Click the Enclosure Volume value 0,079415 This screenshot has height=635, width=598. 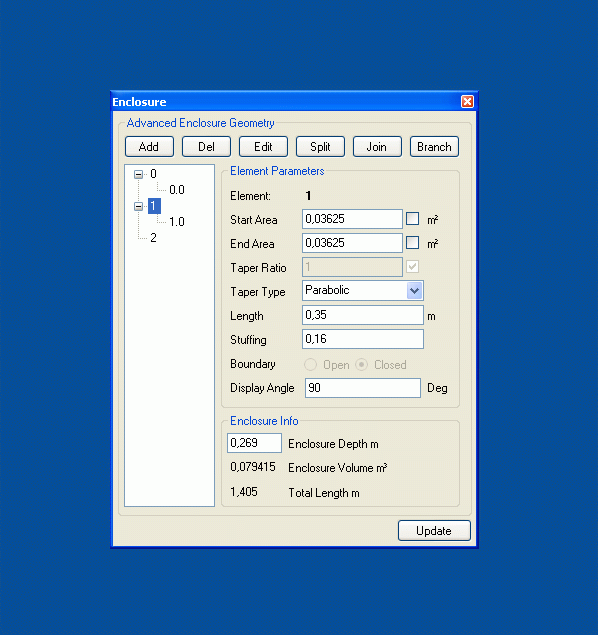click(253, 467)
